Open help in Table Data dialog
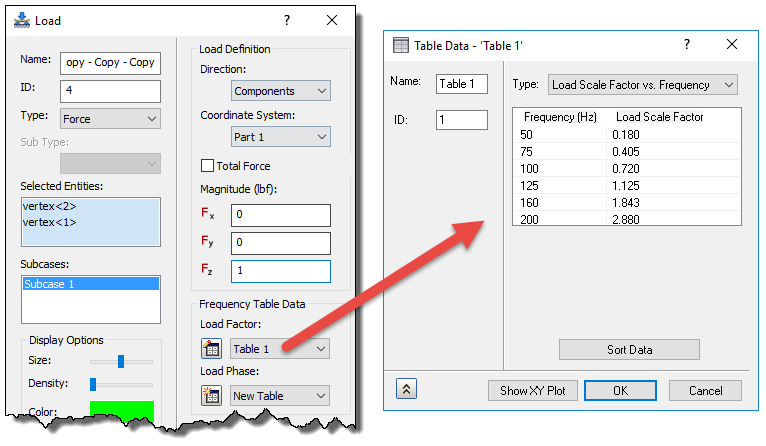The image size is (766, 446). tap(687, 44)
